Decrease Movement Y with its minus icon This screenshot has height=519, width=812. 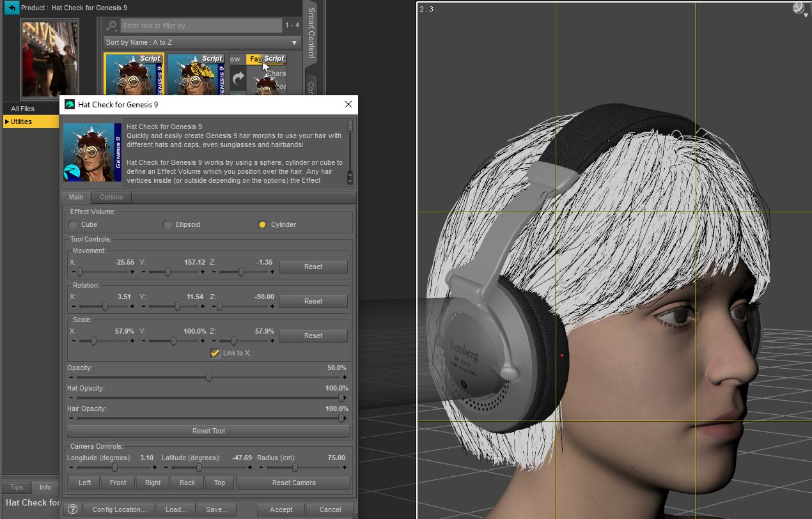coord(144,272)
